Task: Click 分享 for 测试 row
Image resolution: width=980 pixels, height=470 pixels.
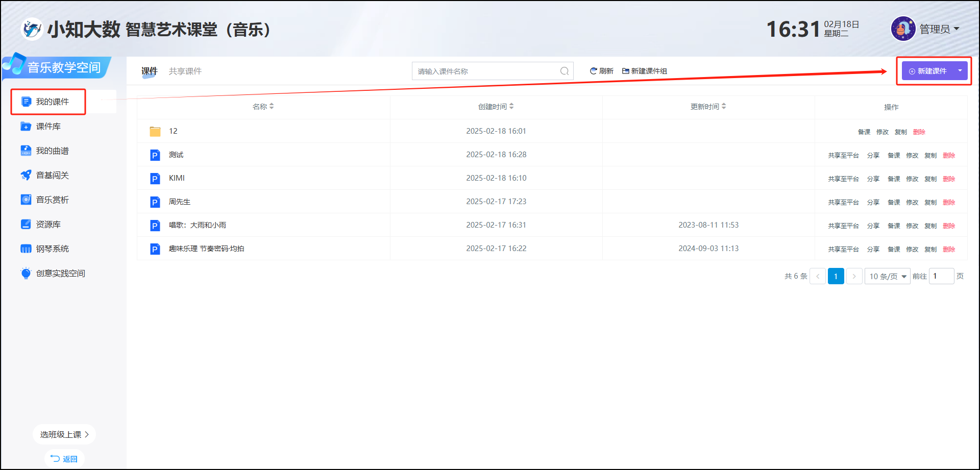Action: 873,155
